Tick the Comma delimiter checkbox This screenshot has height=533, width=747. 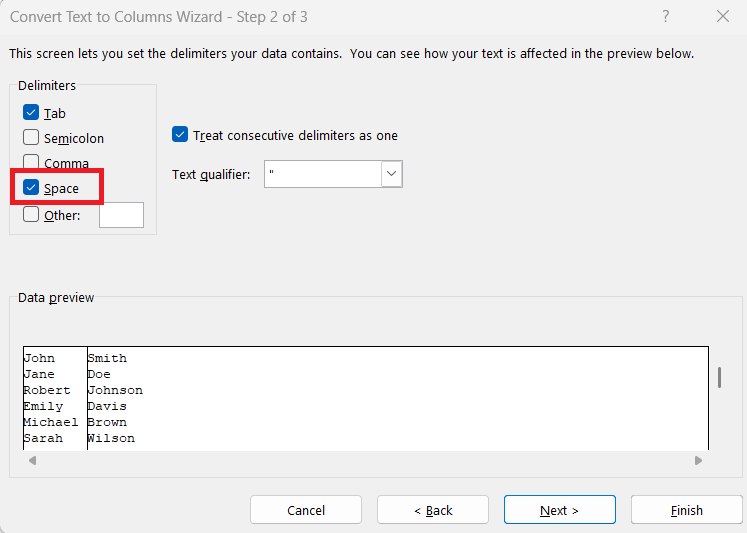coord(31,162)
